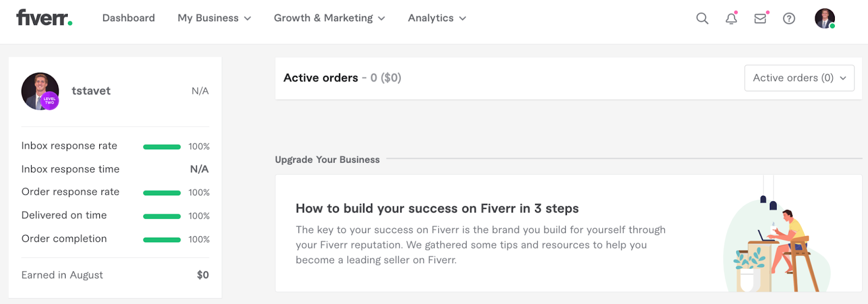Screen dimensions: 868x304
Task: Open the search magnifier icon
Action: (x=702, y=18)
